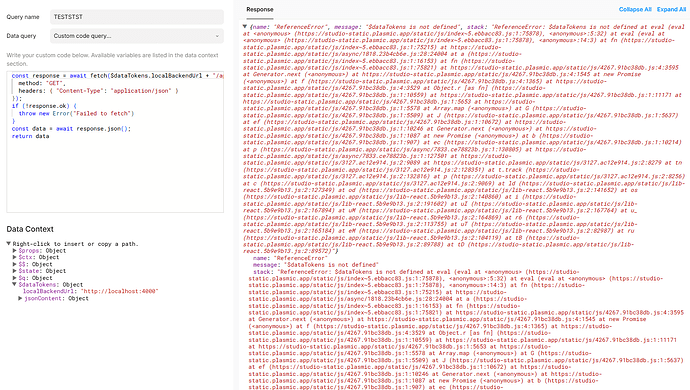The image size is (690, 390).
Task: Collapse the $dataTokens Object node
Action: coord(15,284)
